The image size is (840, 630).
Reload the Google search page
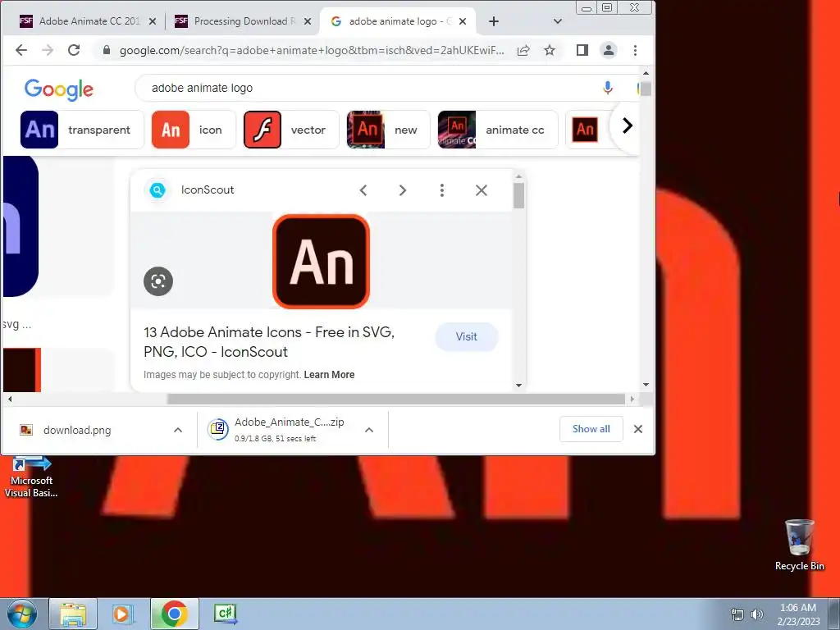click(74, 50)
